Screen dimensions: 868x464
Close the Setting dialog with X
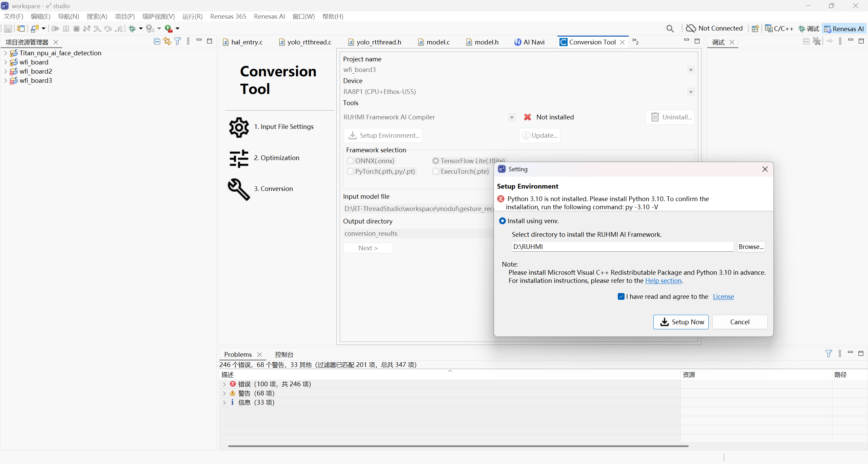point(765,169)
